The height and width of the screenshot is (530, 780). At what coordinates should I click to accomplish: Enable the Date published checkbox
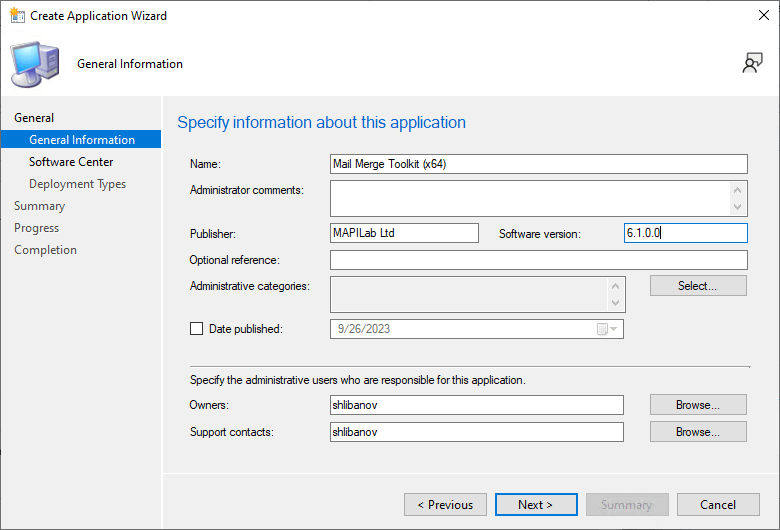(x=196, y=328)
